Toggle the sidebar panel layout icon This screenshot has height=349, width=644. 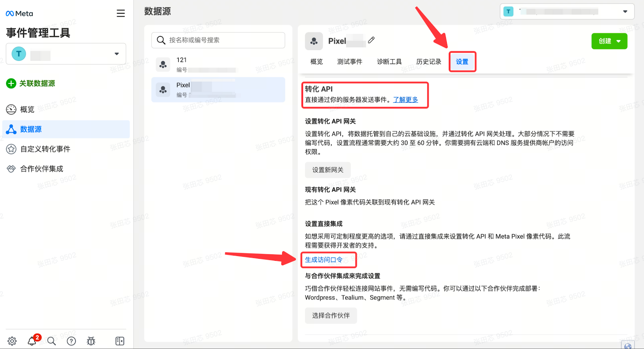pos(120,341)
